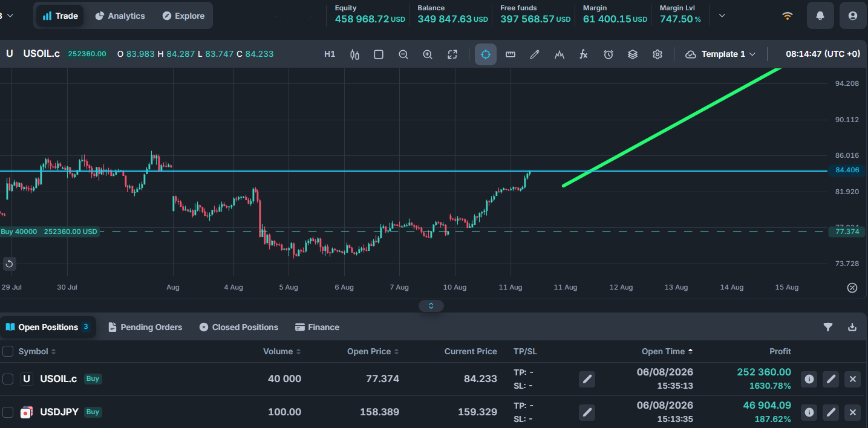Tick the USOIL.c row checkbox
The image size is (868, 428).
point(8,379)
